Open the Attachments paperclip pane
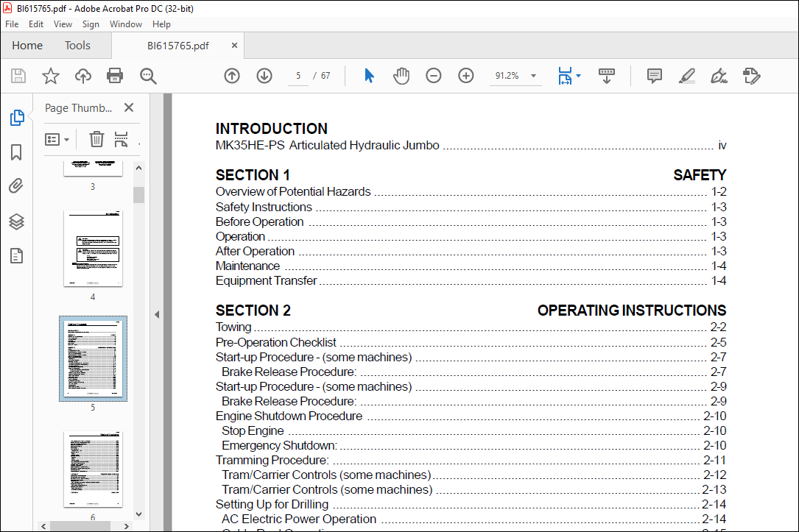This screenshot has width=799, height=532. click(x=16, y=186)
